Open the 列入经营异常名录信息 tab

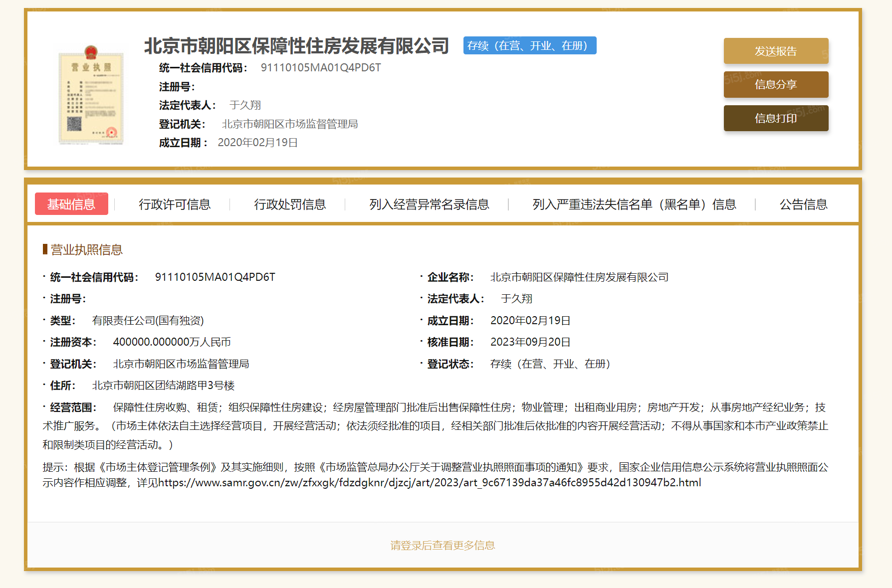(429, 204)
